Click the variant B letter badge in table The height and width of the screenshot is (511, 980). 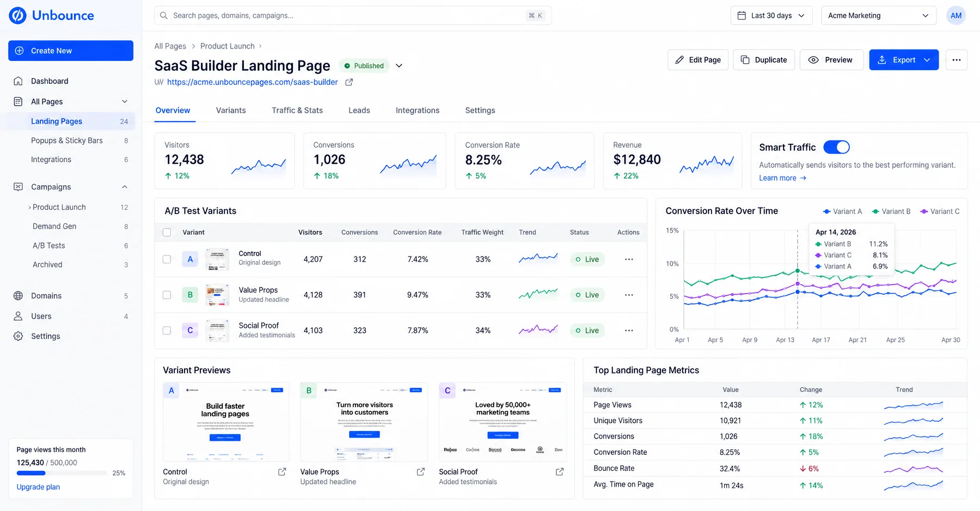[190, 295]
